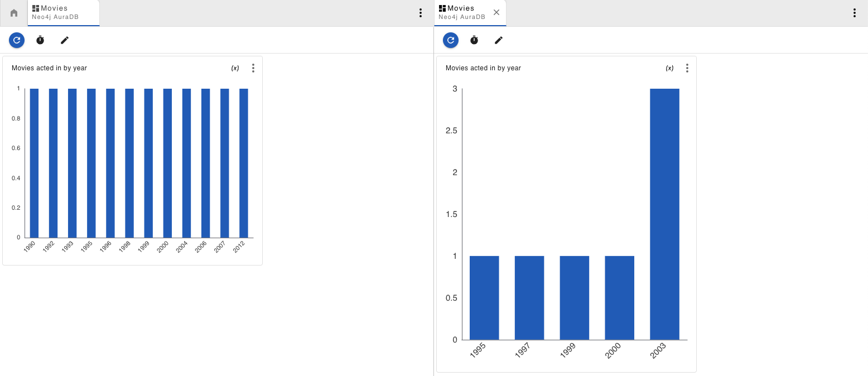The height and width of the screenshot is (376, 868).
Task: Open the stopwatch timer in the right pane
Action: tap(474, 40)
